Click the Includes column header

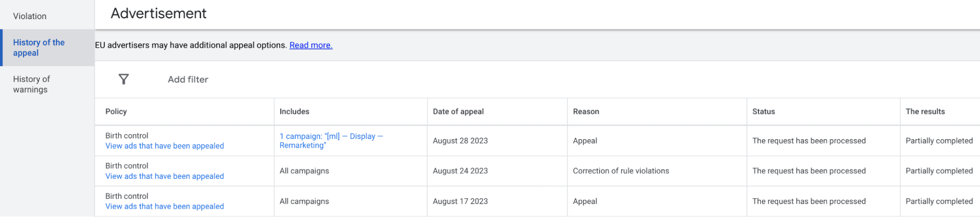294,111
